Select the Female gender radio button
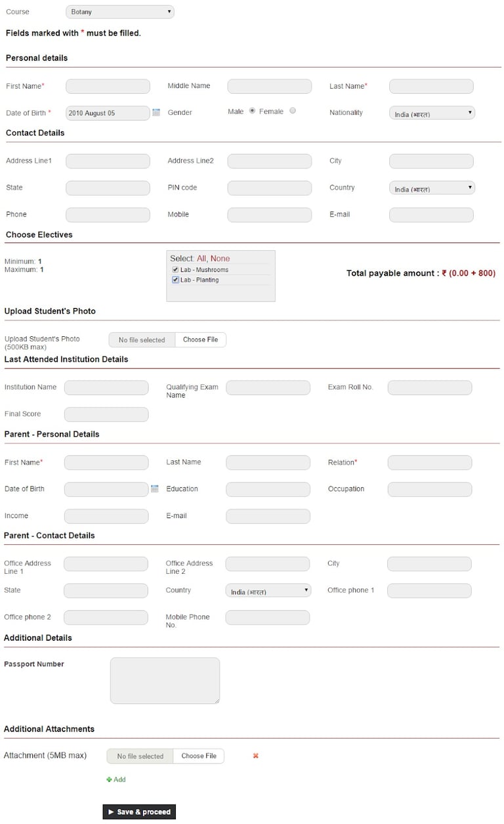The image size is (504, 824). click(x=293, y=111)
